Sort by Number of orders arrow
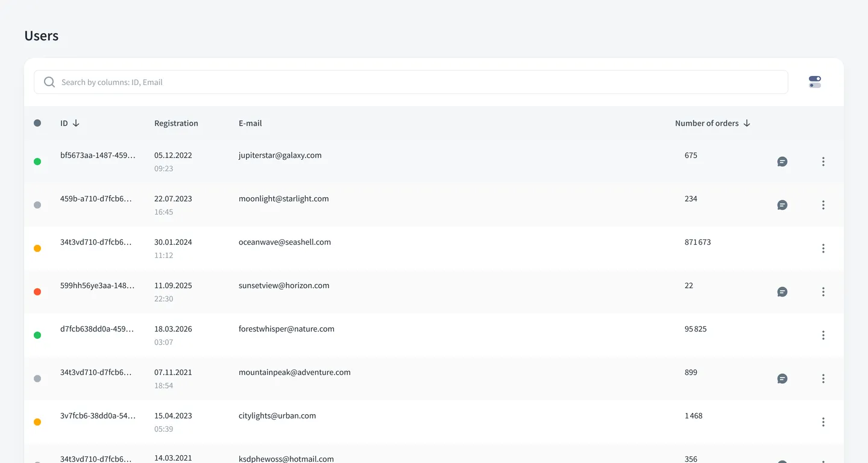This screenshot has width=868, height=463. [x=747, y=123]
